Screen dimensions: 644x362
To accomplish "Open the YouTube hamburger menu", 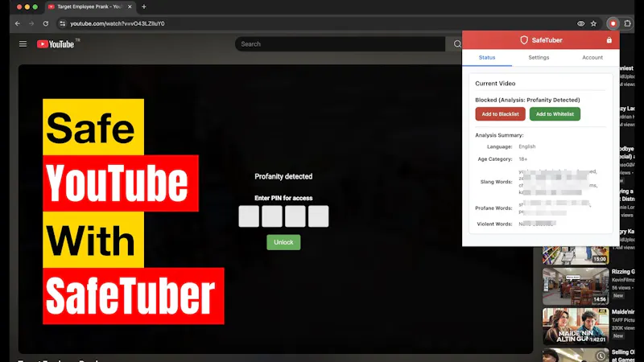I will coord(23,44).
